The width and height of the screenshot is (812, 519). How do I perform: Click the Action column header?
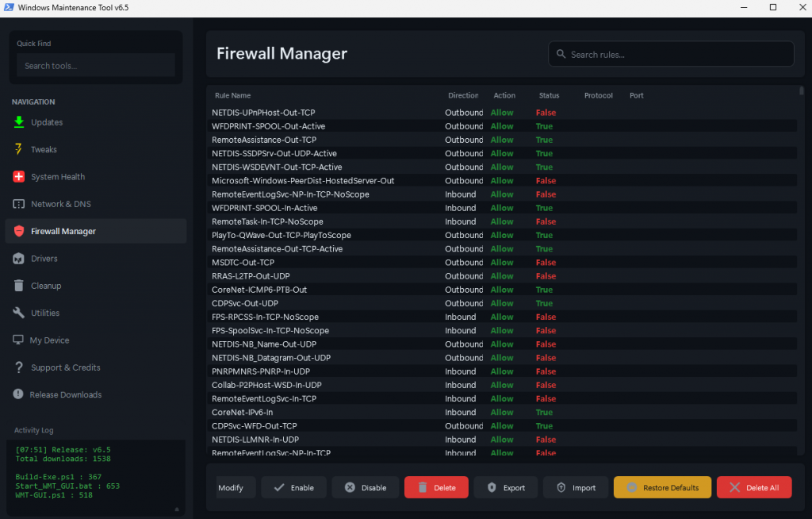(x=504, y=95)
